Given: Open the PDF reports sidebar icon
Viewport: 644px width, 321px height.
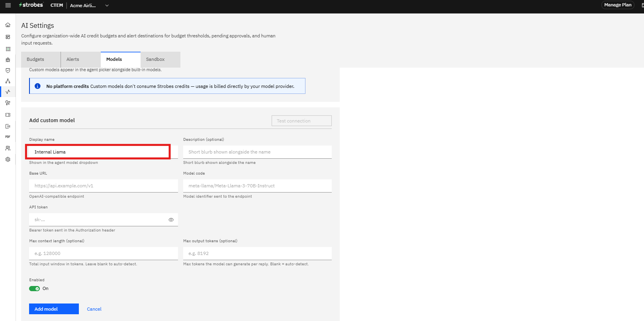Looking at the screenshot, I should point(8,137).
